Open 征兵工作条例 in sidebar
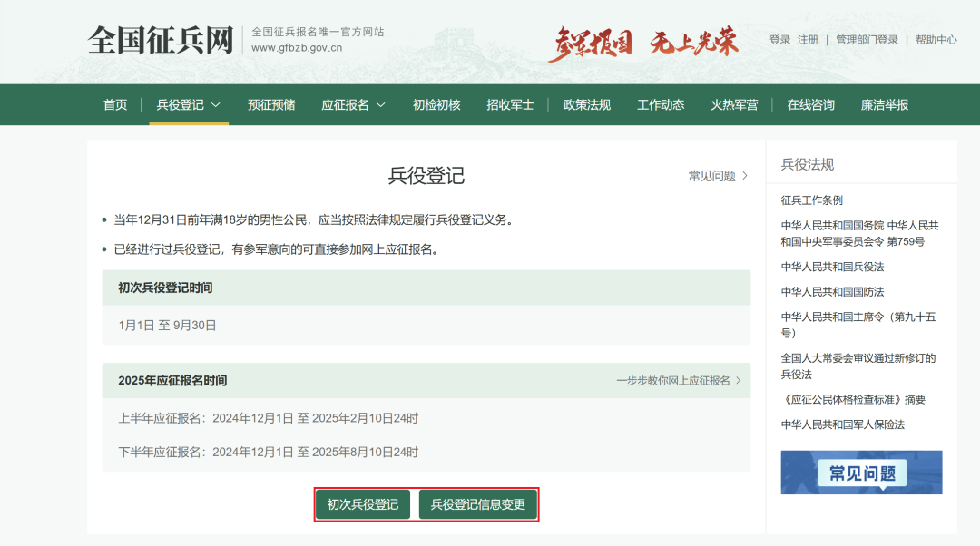The image size is (980, 546). pyautogui.click(x=812, y=200)
